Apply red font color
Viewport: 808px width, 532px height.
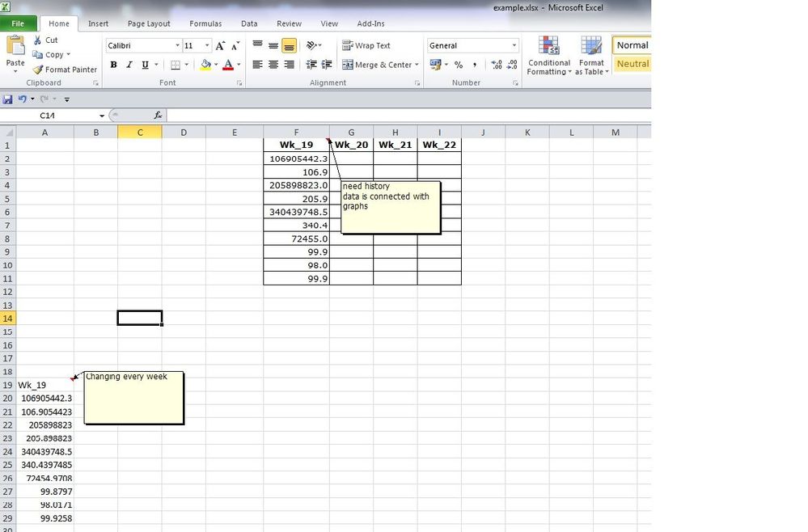coord(228,65)
